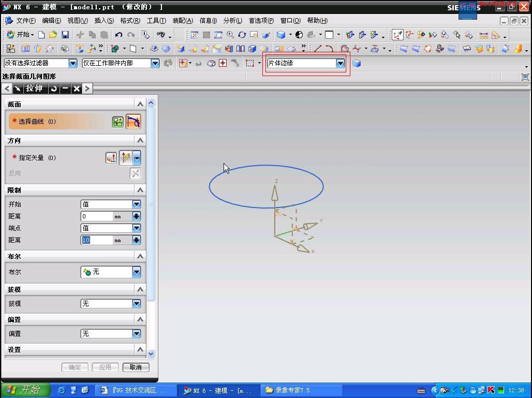
Task: Save the part with the floppy icon
Action: 65,35
